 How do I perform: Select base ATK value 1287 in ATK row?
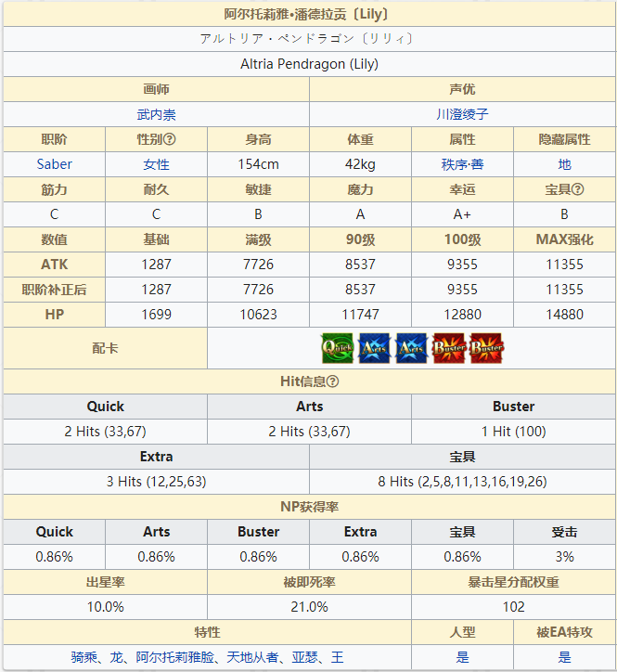pos(157,265)
